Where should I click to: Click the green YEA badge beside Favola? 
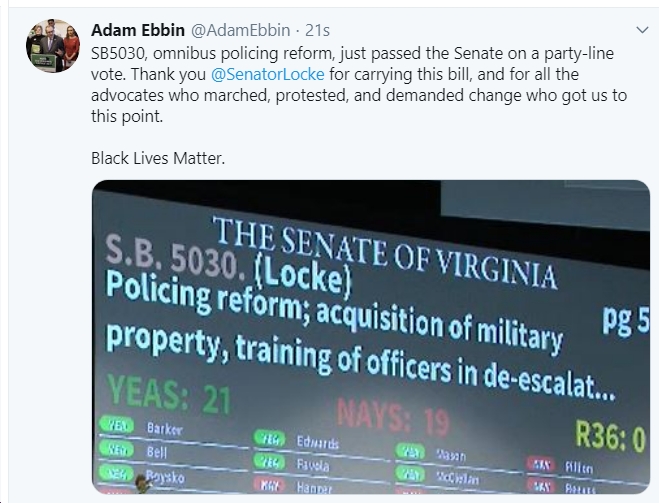[269, 462]
